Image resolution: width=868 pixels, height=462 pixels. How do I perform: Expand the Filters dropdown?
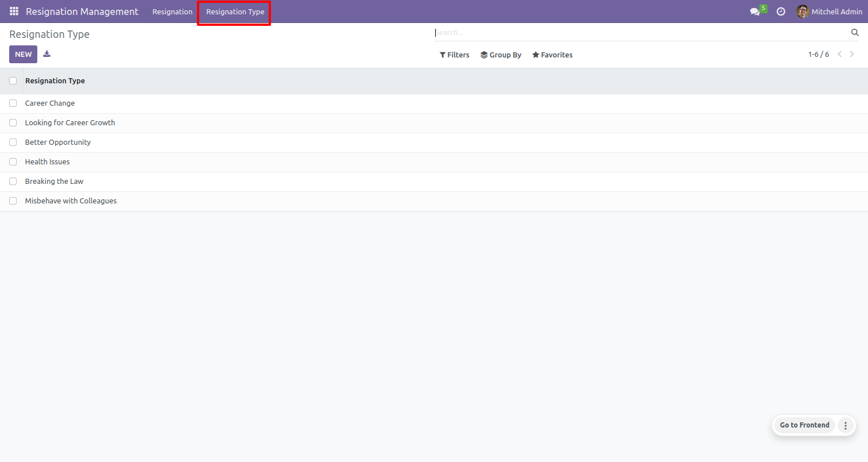[x=454, y=55]
